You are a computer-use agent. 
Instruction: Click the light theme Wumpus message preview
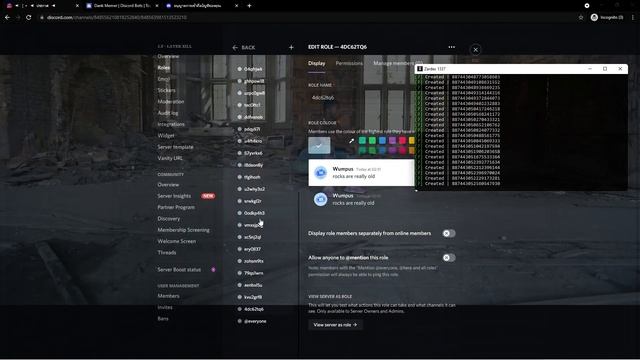tap(361, 173)
